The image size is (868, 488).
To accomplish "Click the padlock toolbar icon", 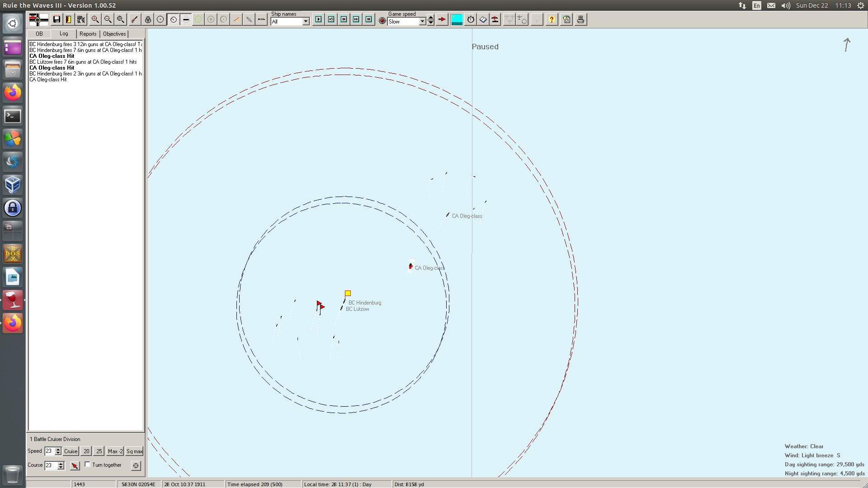I will [148, 19].
